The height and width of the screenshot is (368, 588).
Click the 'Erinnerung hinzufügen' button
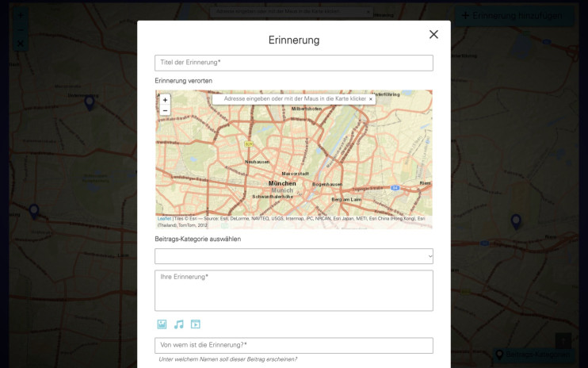[x=512, y=16]
